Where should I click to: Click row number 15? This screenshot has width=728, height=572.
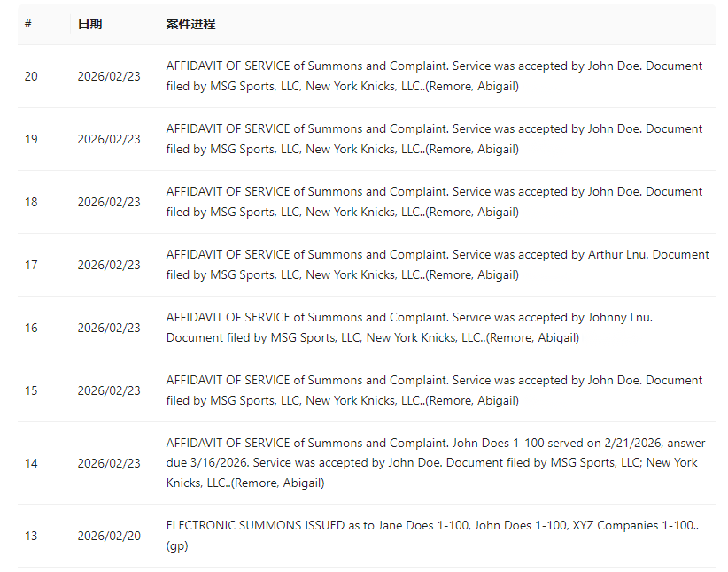(31, 390)
